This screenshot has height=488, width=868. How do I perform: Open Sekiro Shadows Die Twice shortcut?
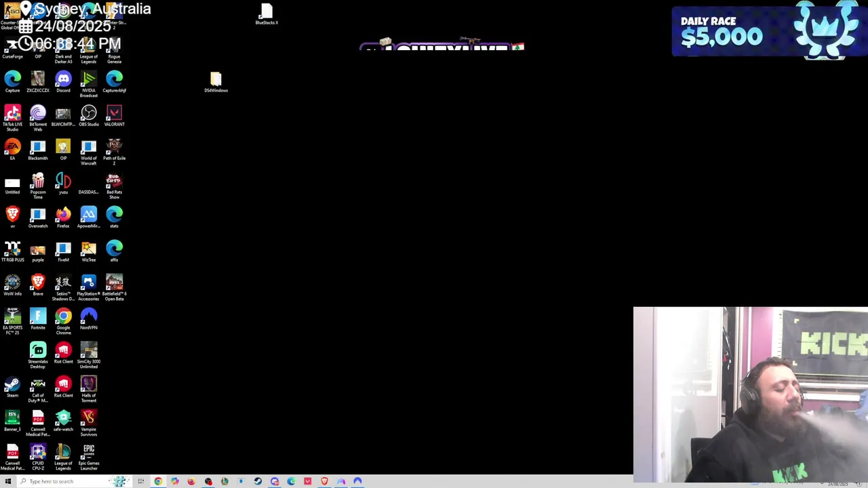point(63,287)
